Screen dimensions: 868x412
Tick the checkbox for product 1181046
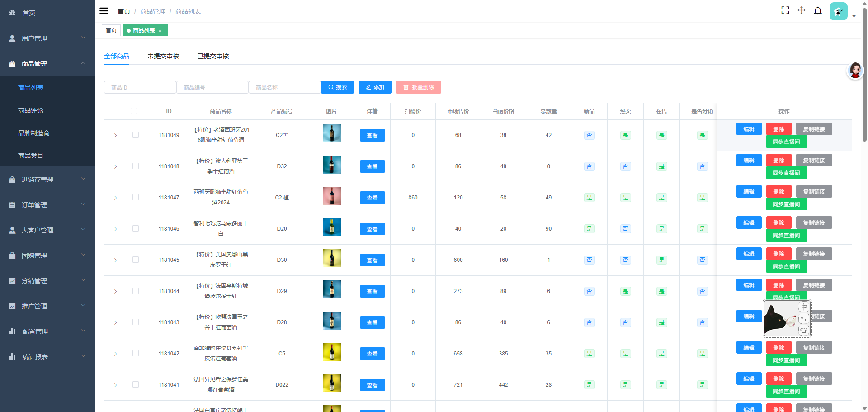point(136,228)
